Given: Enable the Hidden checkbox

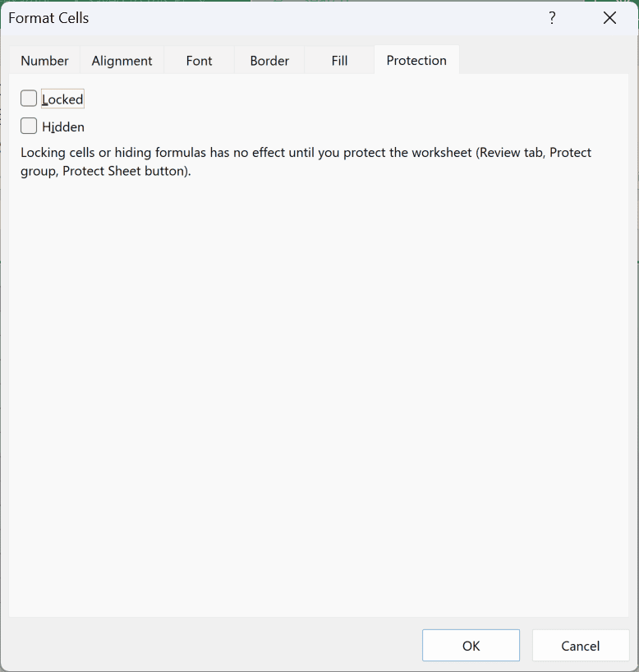Looking at the screenshot, I should click(x=29, y=126).
